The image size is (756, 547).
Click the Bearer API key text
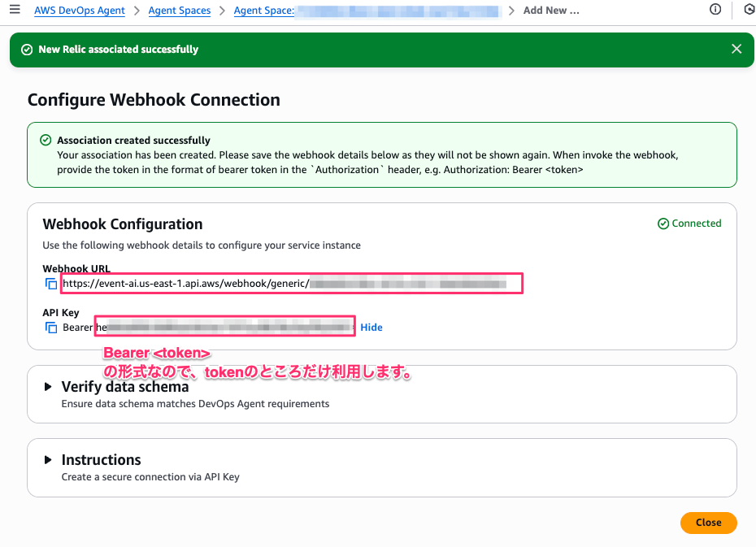219,328
